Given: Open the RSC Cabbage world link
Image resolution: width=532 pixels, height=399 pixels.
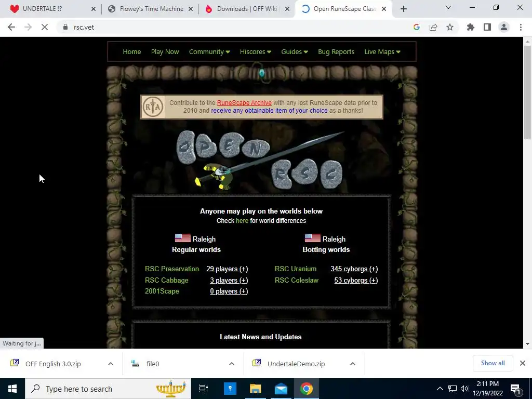Looking at the screenshot, I should [x=167, y=280].
